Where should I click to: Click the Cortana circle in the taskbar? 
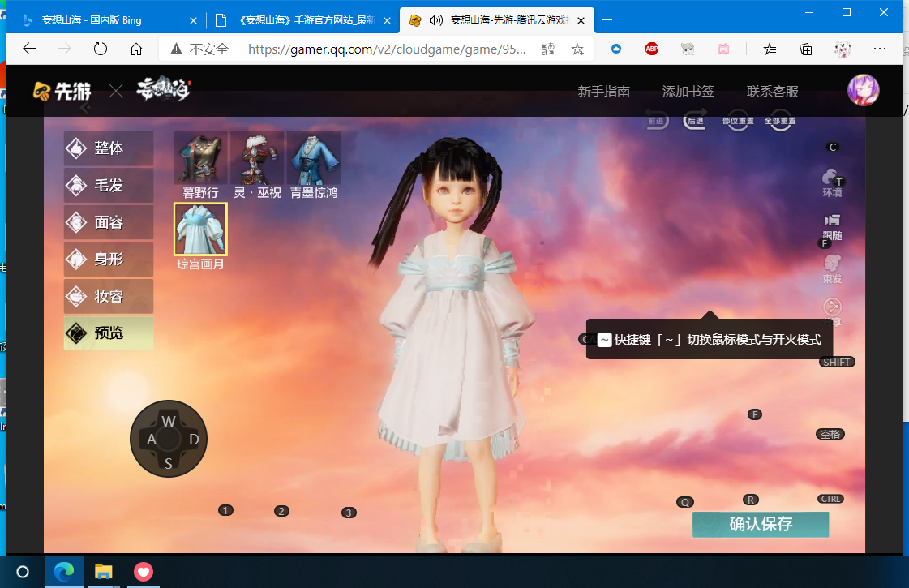pyautogui.click(x=23, y=572)
